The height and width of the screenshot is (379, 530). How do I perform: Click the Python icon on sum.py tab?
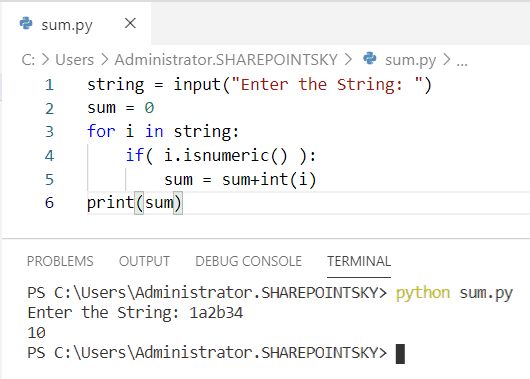(x=26, y=23)
